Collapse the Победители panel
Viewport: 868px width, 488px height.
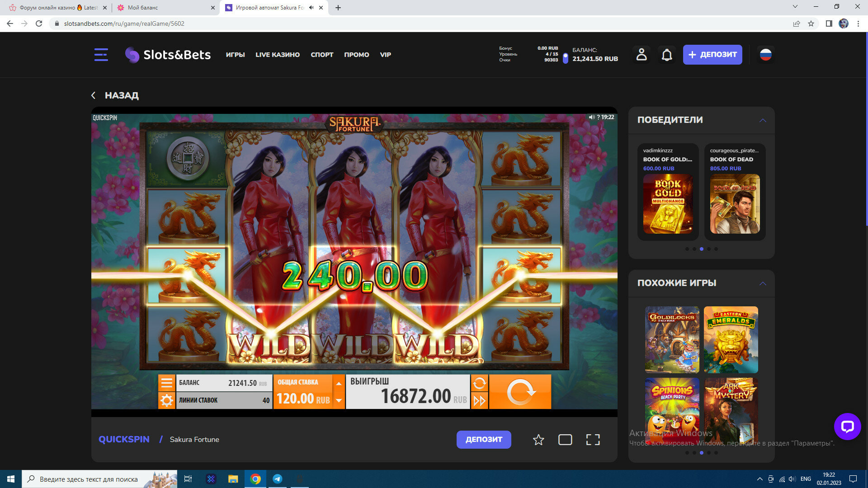click(763, 120)
